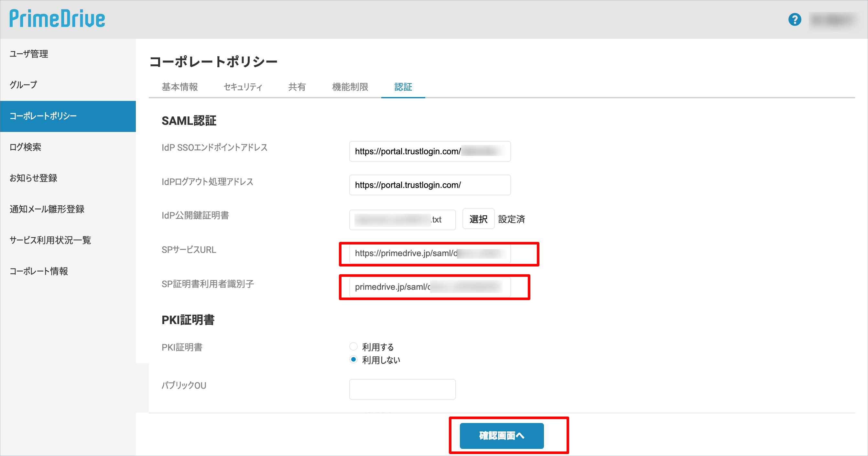Open the help question mark icon
Screen dimensions: 868x456
(x=795, y=19)
